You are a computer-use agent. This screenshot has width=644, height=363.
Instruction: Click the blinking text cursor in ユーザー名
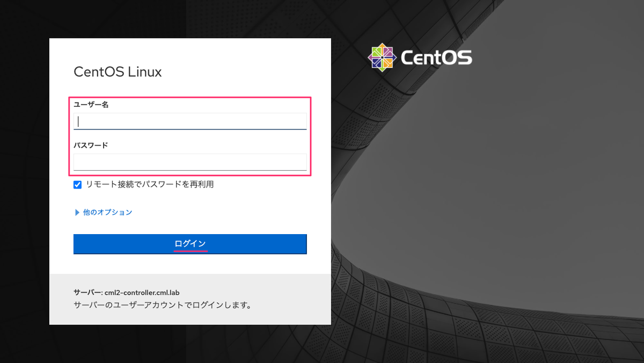click(x=79, y=121)
